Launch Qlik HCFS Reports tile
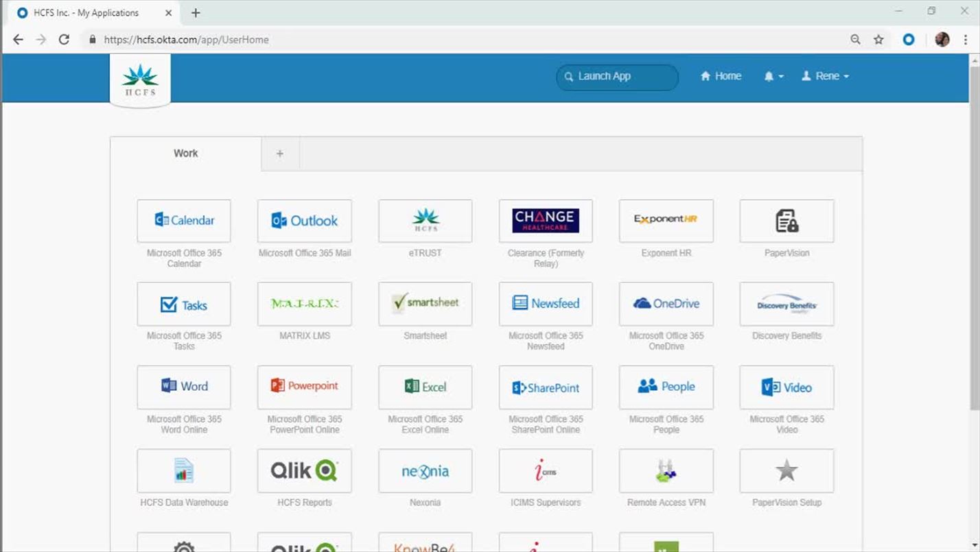Screen dimensions: 980x552 [304, 470]
